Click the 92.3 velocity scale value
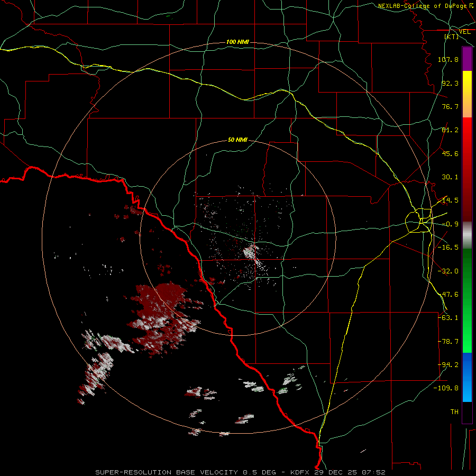Viewport: 476px width, 476px height. (x=450, y=83)
